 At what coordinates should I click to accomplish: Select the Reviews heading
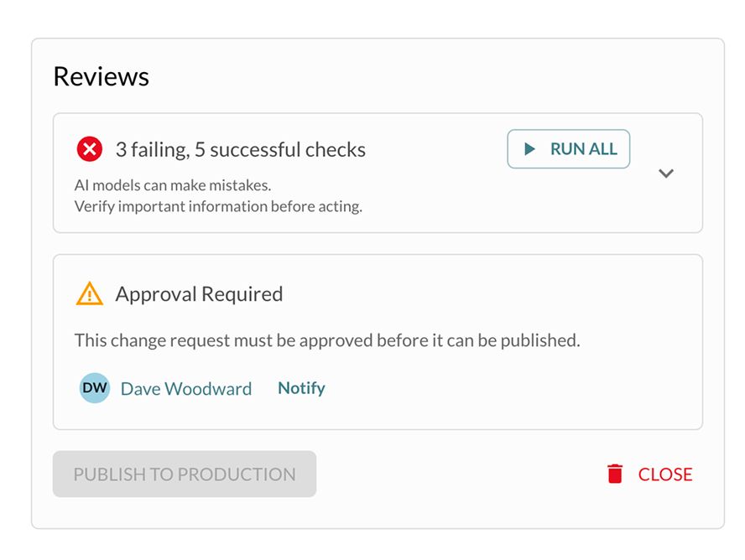click(101, 76)
